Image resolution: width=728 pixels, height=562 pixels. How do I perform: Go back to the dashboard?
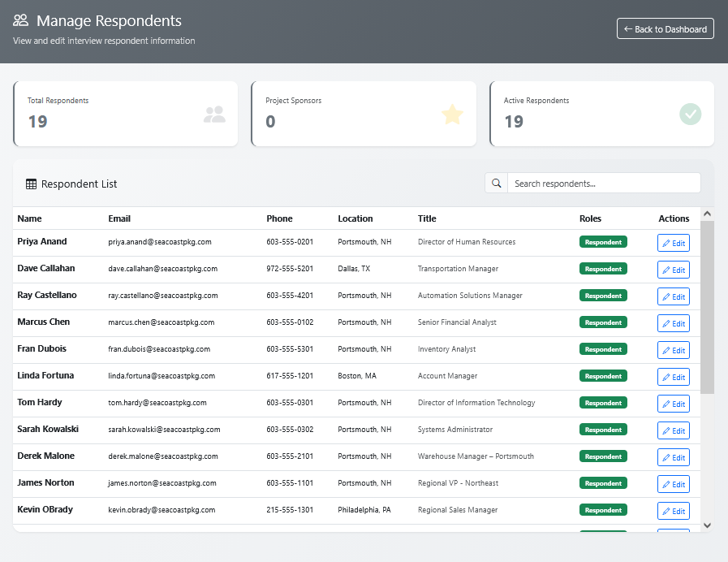pos(665,29)
